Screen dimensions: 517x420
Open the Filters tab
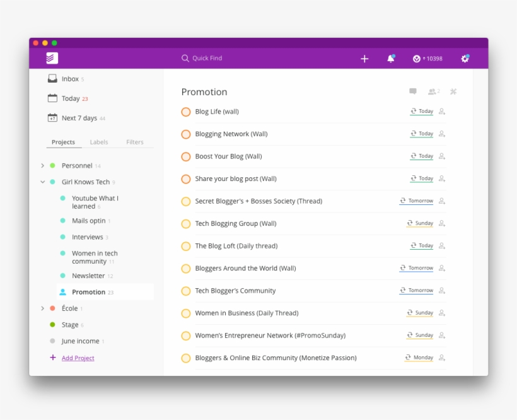click(x=134, y=142)
